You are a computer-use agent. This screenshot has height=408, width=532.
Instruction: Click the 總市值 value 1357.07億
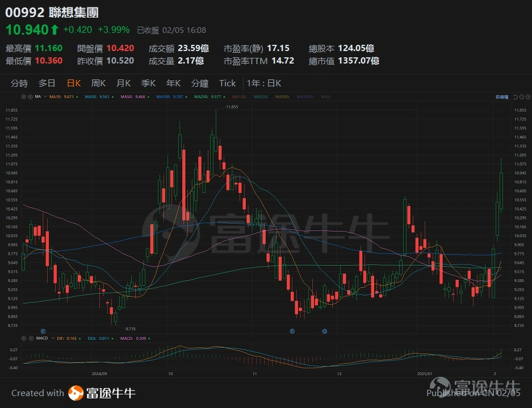359,61
